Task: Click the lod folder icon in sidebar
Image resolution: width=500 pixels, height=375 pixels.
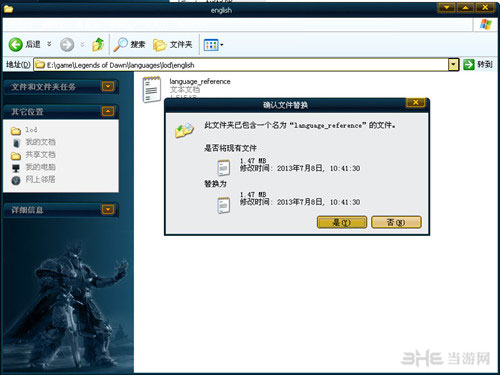Action: point(16,130)
